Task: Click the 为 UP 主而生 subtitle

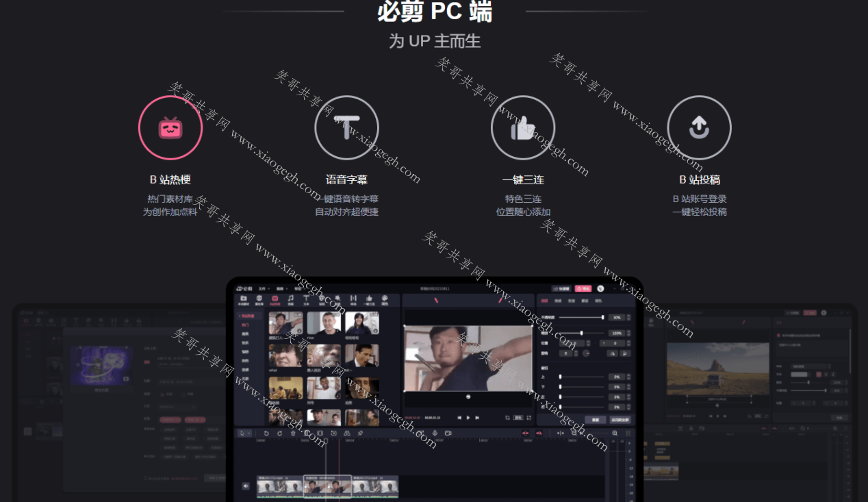Action: 435,40
